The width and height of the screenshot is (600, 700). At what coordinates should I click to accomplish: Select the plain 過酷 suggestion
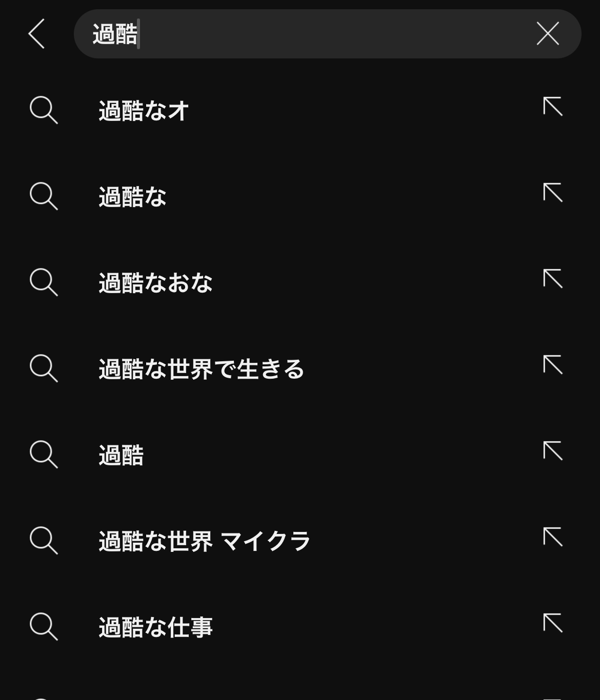(x=121, y=455)
